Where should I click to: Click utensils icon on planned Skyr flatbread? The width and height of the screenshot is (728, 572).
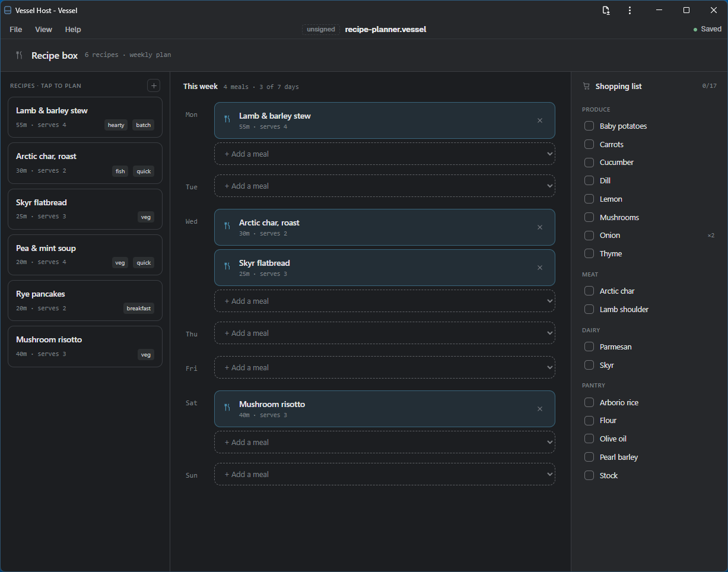tap(227, 266)
